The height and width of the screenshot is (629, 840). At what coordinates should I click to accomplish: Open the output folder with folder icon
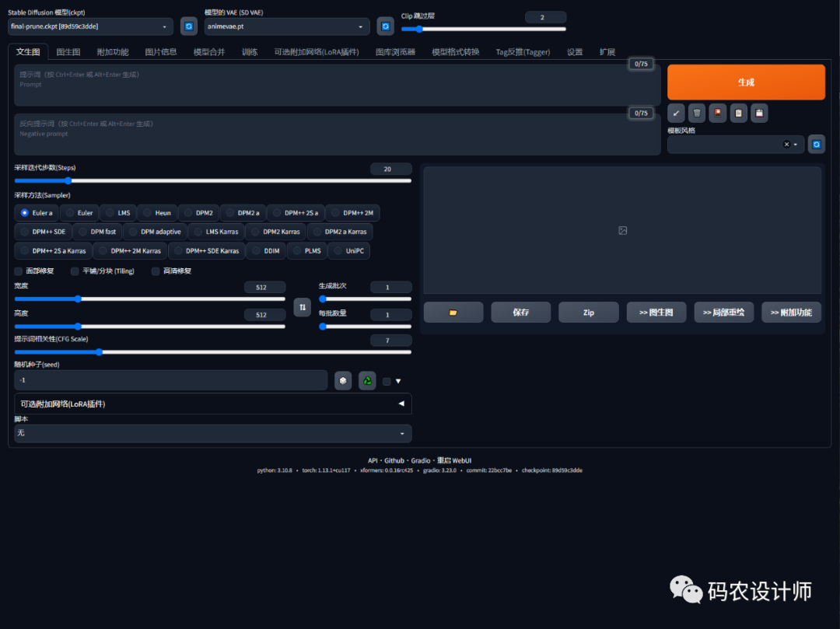(x=453, y=313)
